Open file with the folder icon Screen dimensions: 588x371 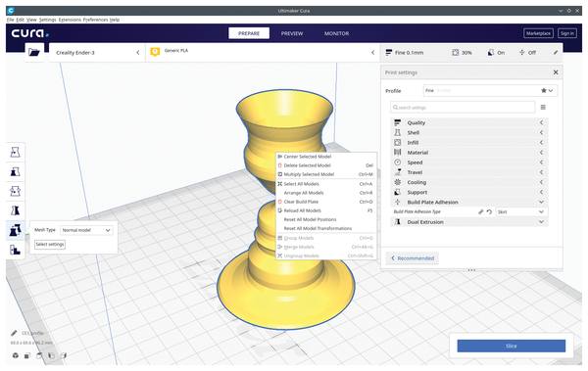(34, 53)
